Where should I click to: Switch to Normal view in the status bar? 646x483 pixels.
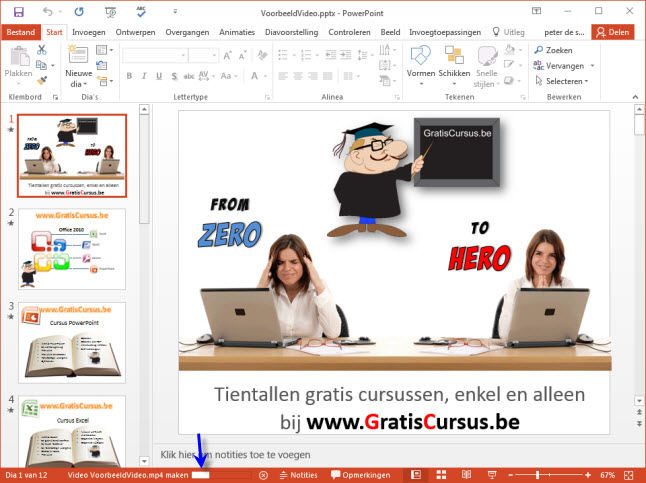(416, 475)
